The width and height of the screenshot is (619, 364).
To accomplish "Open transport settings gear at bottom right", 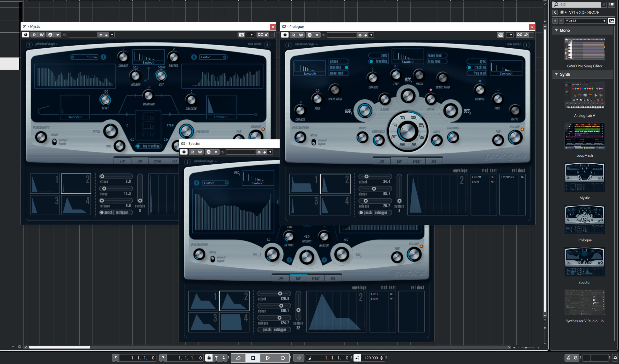I will [615, 358].
